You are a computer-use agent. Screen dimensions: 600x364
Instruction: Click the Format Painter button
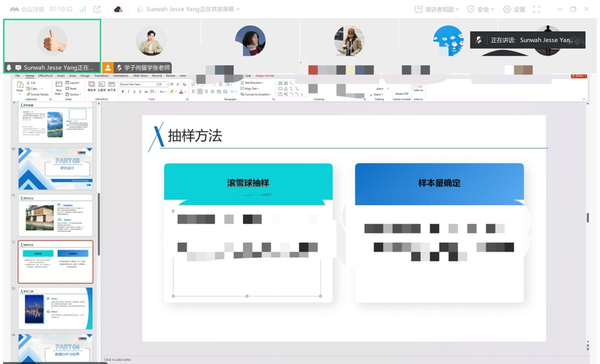pos(37,94)
